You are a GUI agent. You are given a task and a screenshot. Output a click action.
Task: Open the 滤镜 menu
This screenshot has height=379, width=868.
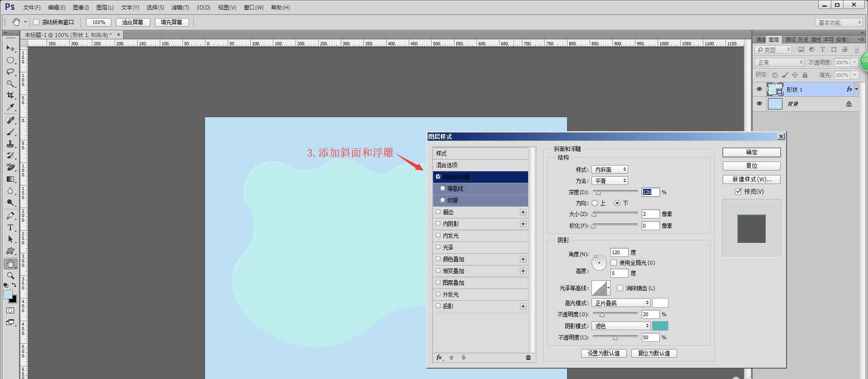point(180,8)
